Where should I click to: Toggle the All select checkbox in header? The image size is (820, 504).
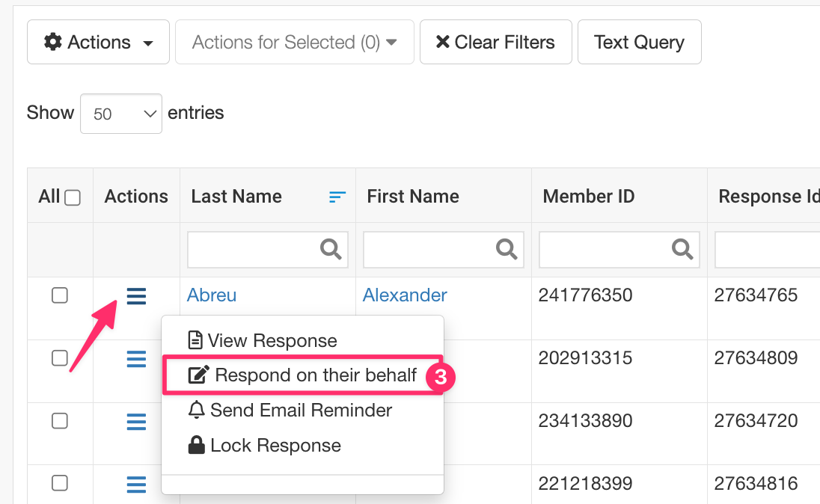72,197
